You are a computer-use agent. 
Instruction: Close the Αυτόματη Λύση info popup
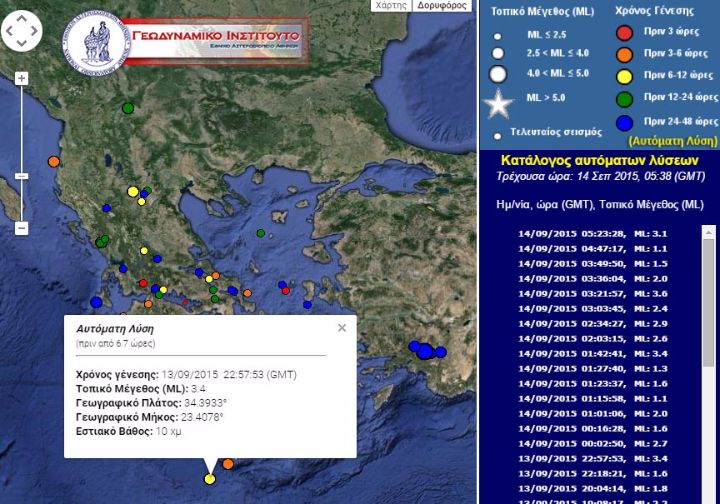[x=342, y=327]
